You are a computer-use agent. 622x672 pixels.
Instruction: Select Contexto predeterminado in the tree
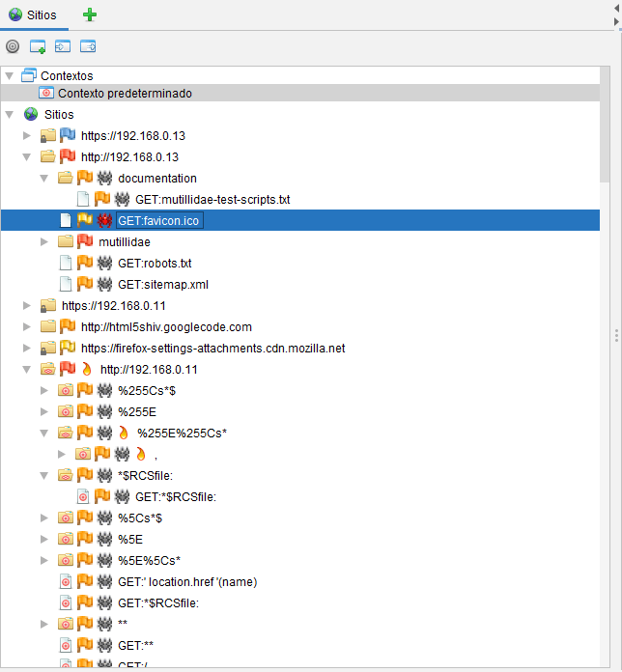(x=124, y=94)
